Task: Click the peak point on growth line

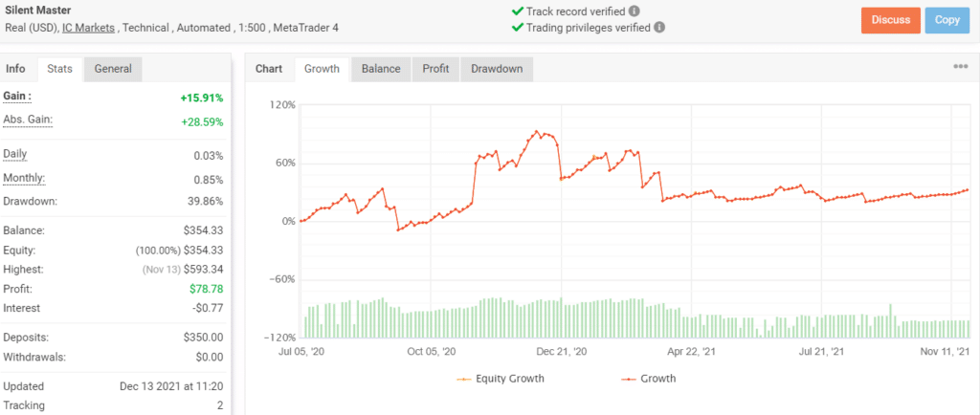Action: (x=537, y=131)
